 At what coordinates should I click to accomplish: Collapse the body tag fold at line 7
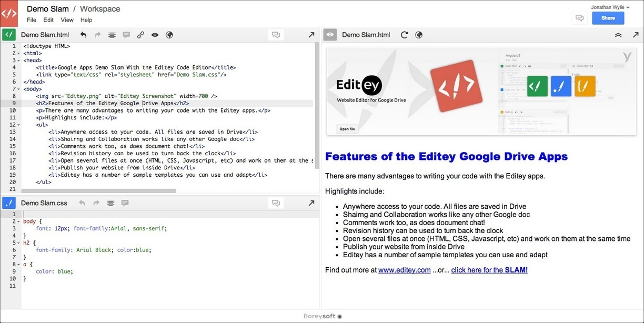click(x=18, y=89)
